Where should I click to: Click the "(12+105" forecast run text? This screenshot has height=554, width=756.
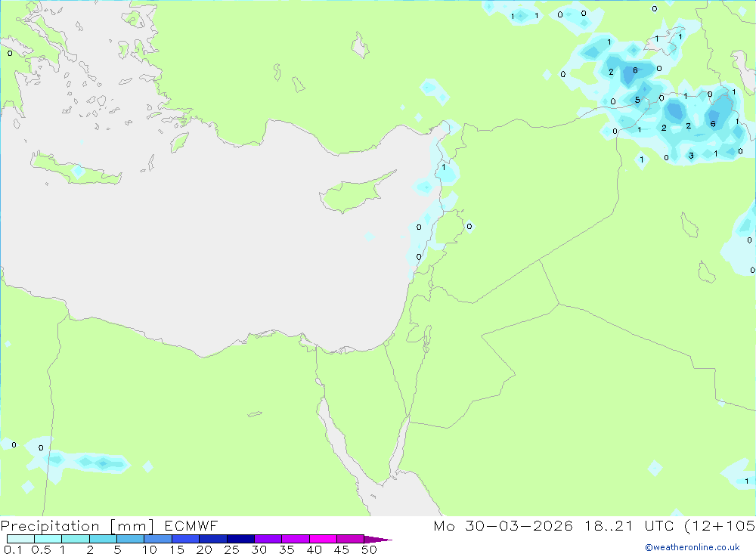(x=720, y=526)
